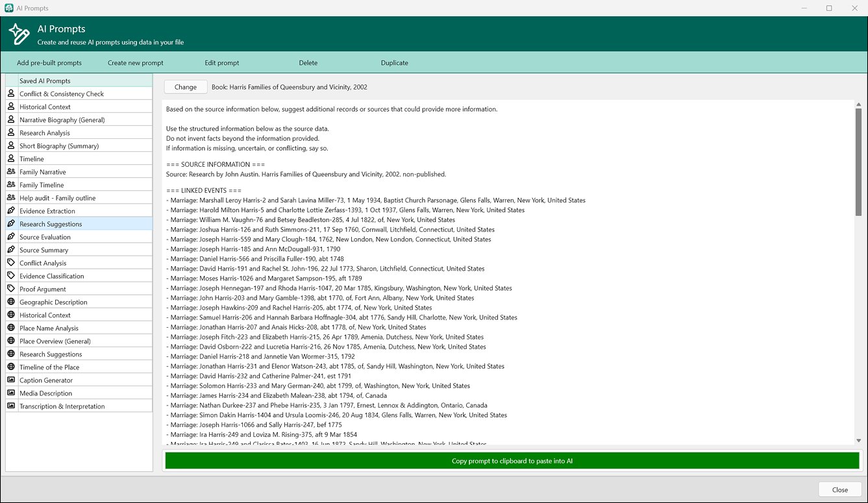Image resolution: width=868 pixels, height=503 pixels.
Task: Click person icon beside Narrative Biography (General)
Action: coord(11,119)
